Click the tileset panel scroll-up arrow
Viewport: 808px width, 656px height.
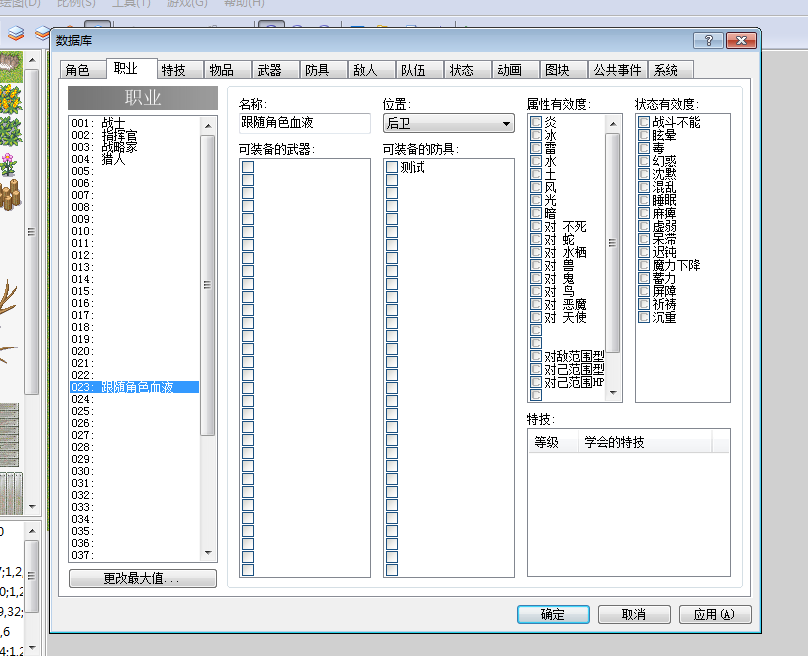(x=32, y=60)
